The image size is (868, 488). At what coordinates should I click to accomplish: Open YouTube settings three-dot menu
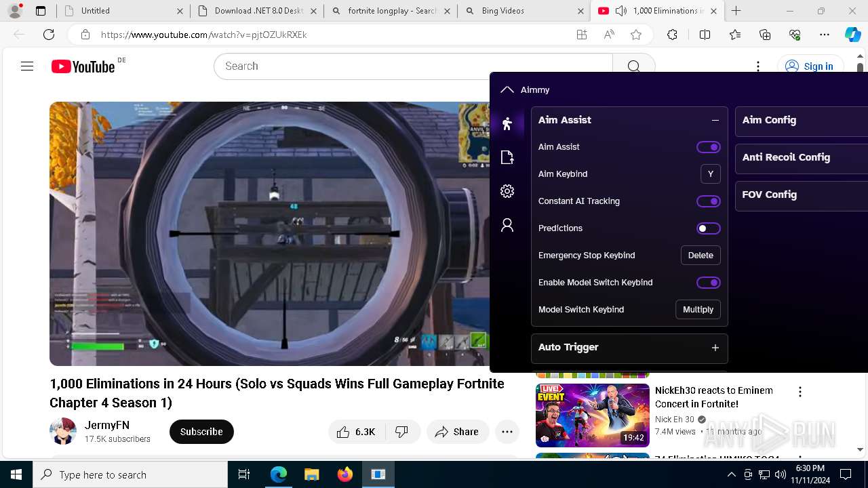click(x=758, y=66)
